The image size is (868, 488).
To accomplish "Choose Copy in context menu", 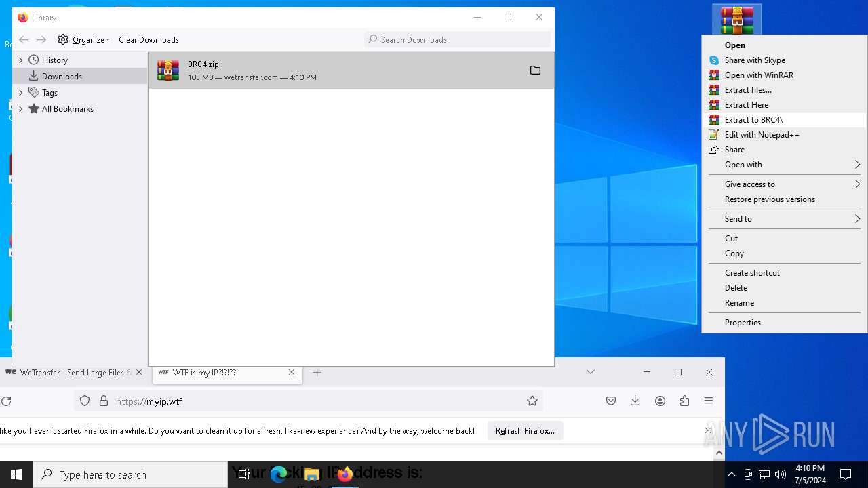I will tap(784, 253).
